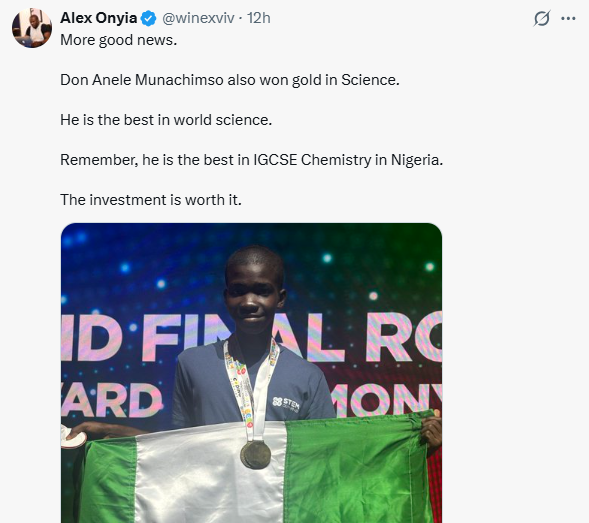589x523 pixels.
Task: Click the STEM logo on the shirt
Action: coord(286,404)
